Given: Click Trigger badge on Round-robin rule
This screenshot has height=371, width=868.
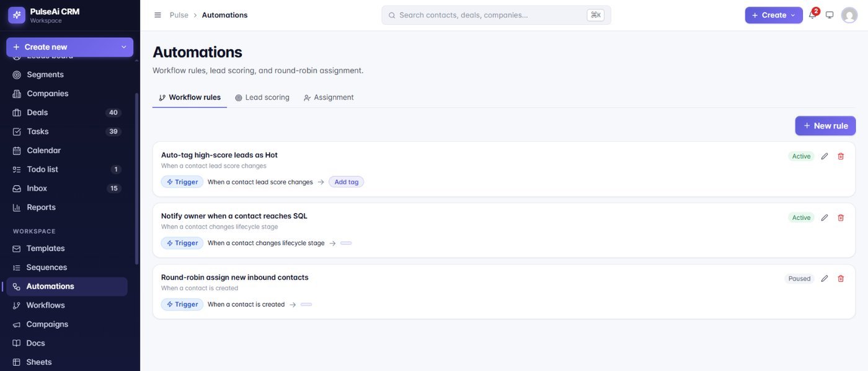Looking at the screenshot, I should (x=182, y=305).
